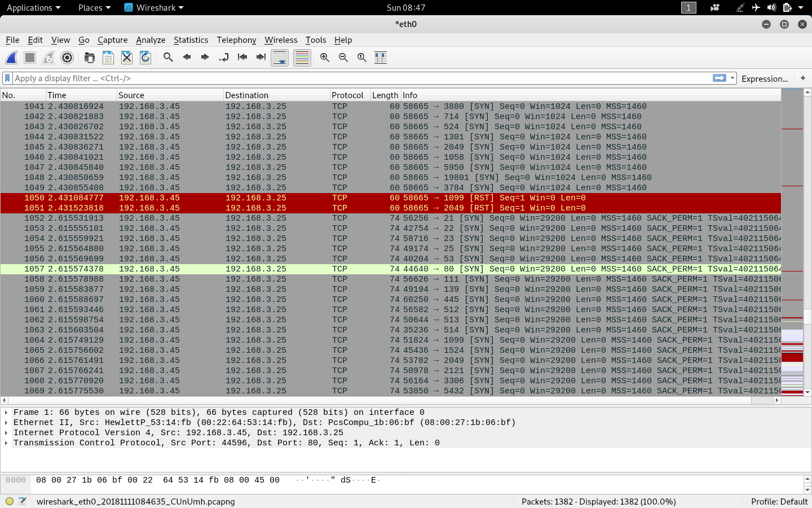Open the system volume icon

point(771,8)
